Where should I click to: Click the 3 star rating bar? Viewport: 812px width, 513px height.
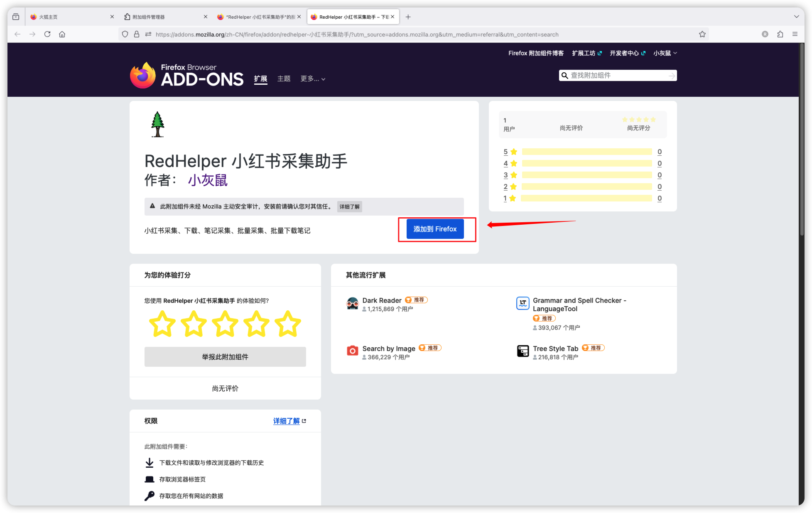(x=587, y=175)
